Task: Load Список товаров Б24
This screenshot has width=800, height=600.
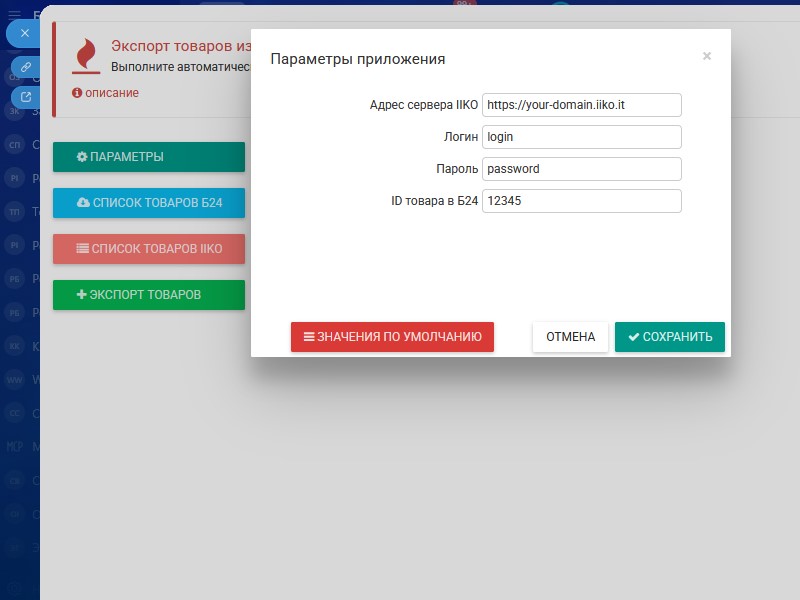Action: pos(149,203)
